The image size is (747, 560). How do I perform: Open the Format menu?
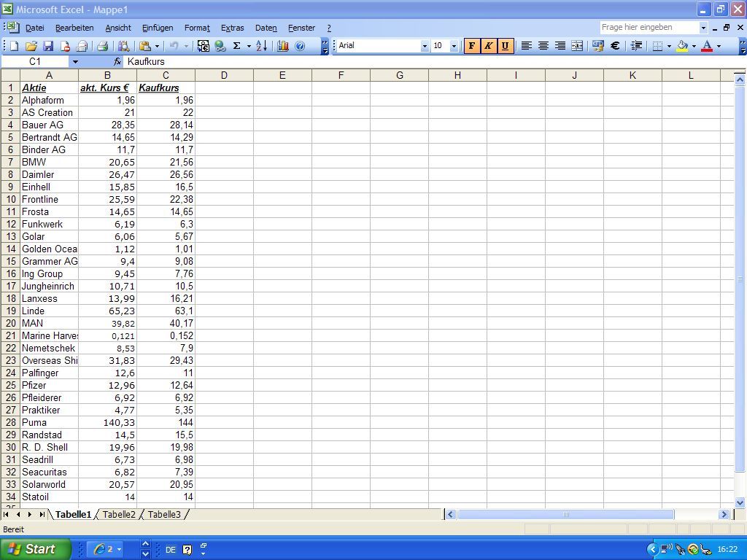tap(197, 28)
